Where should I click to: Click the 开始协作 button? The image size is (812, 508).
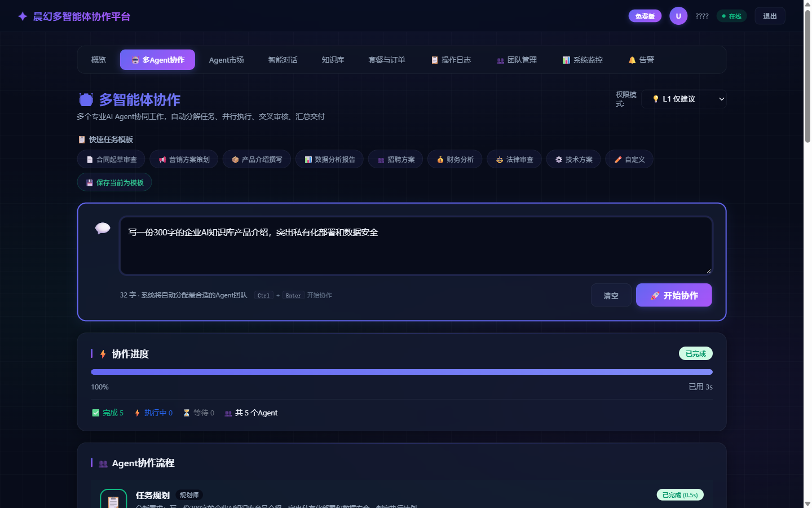(674, 295)
